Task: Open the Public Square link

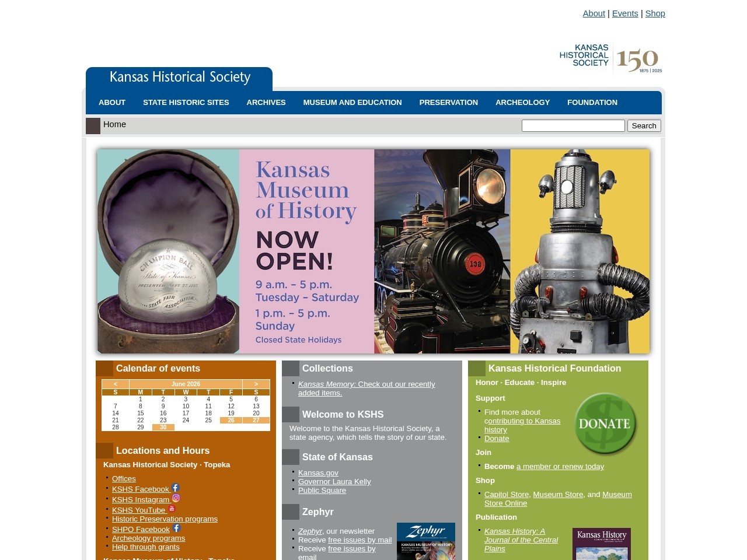Action: (x=322, y=491)
